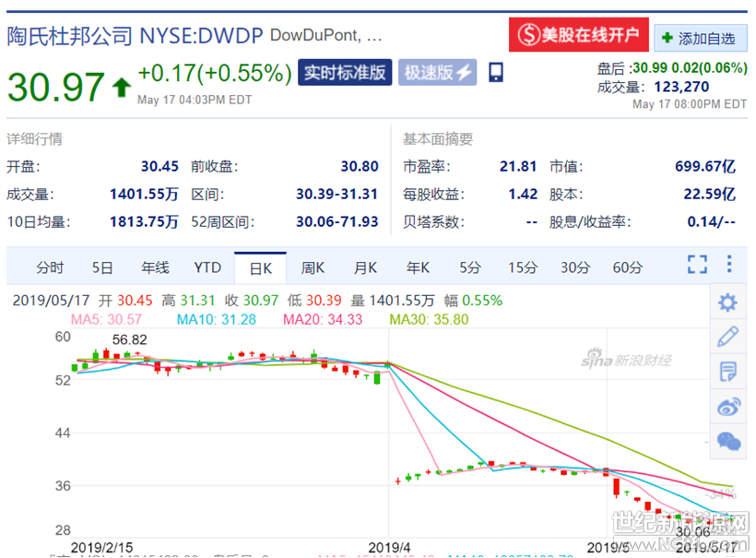Screen dimensions: 756x558
Task: Click 添加自选 button
Action: click(x=701, y=38)
